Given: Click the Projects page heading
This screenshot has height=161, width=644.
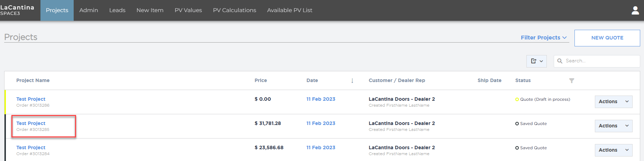Looking at the screenshot, I should [21, 37].
